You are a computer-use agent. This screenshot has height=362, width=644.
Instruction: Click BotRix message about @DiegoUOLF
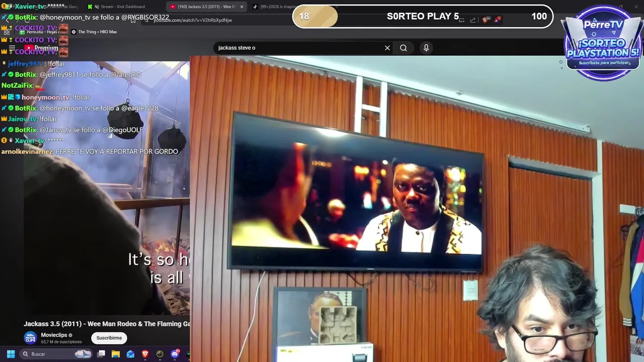tap(72, 130)
